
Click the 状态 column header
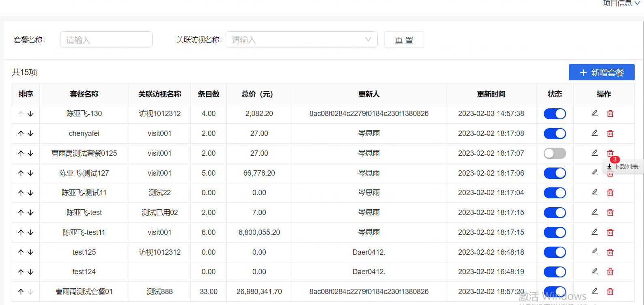click(x=555, y=94)
